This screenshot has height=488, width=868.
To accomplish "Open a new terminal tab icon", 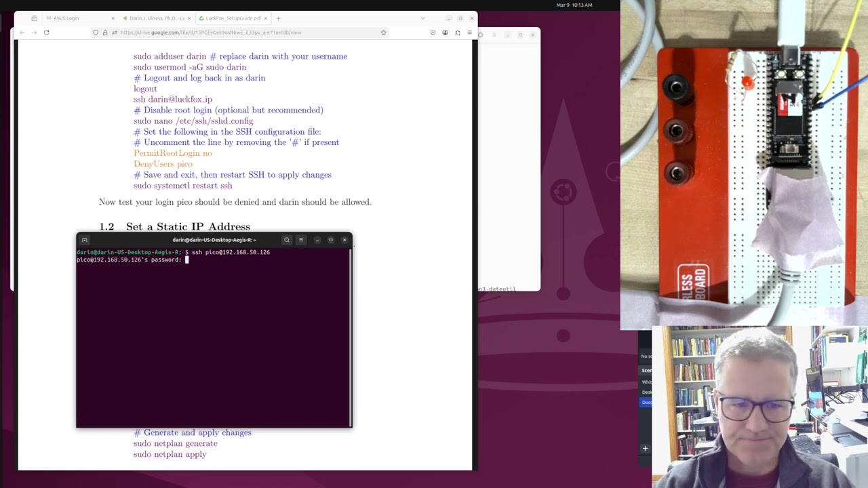I will pos(85,240).
